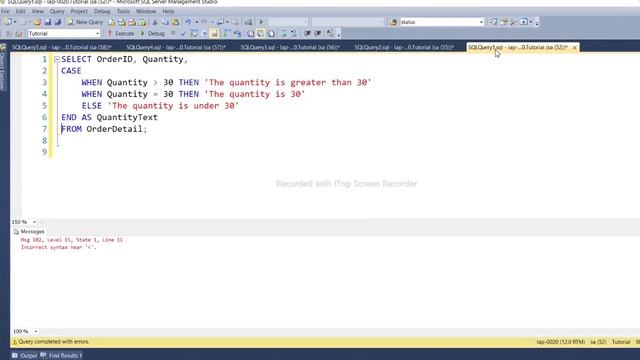Screen dimensions: 640x360
Task: Close the SQLQuery1.sql tab
Action: point(574,47)
